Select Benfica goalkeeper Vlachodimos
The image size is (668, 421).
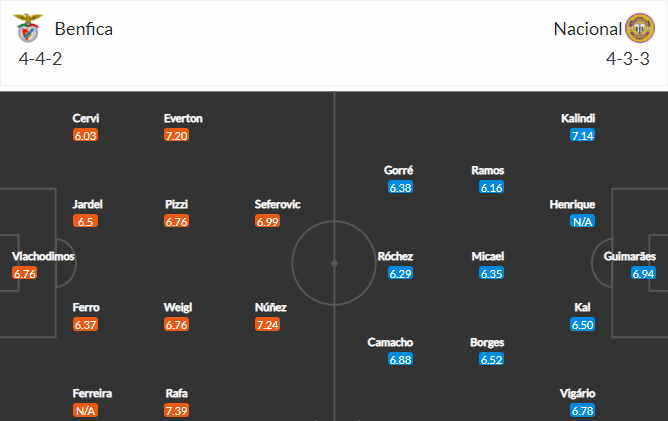point(43,256)
